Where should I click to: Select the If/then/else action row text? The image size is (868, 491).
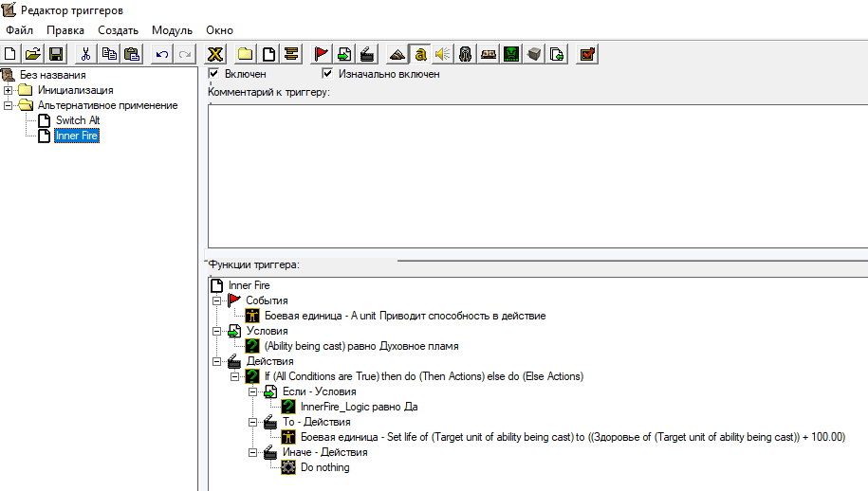coord(424,376)
